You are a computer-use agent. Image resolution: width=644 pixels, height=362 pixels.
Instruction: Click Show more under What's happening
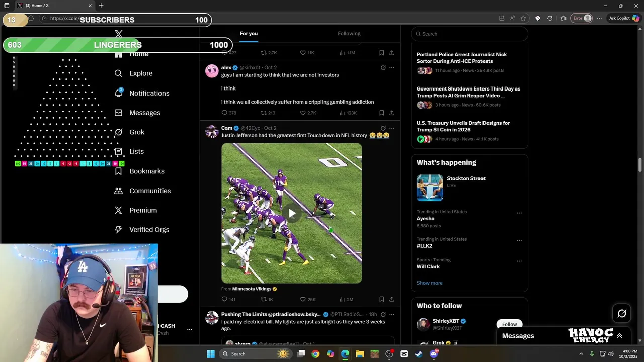click(430, 283)
